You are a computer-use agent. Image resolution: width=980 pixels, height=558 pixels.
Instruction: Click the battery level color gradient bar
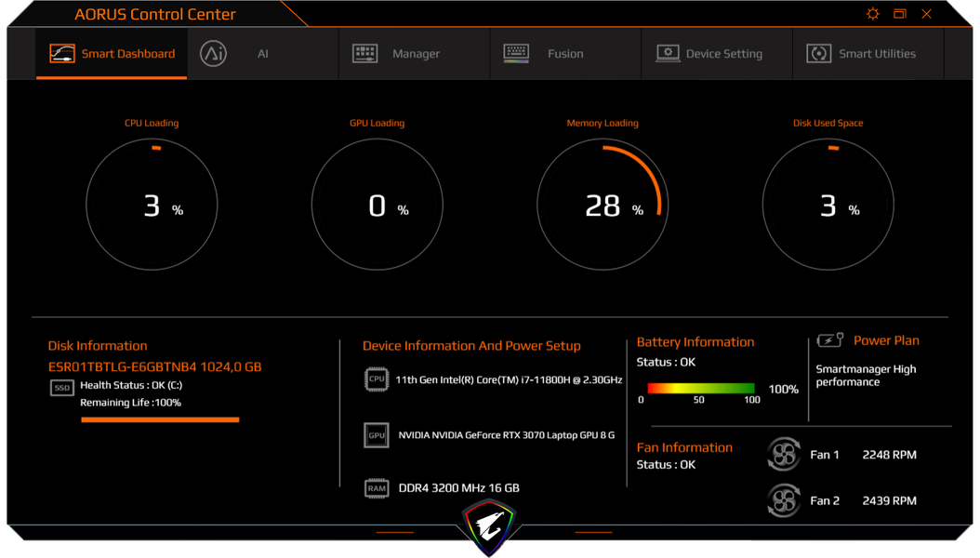[701, 388]
